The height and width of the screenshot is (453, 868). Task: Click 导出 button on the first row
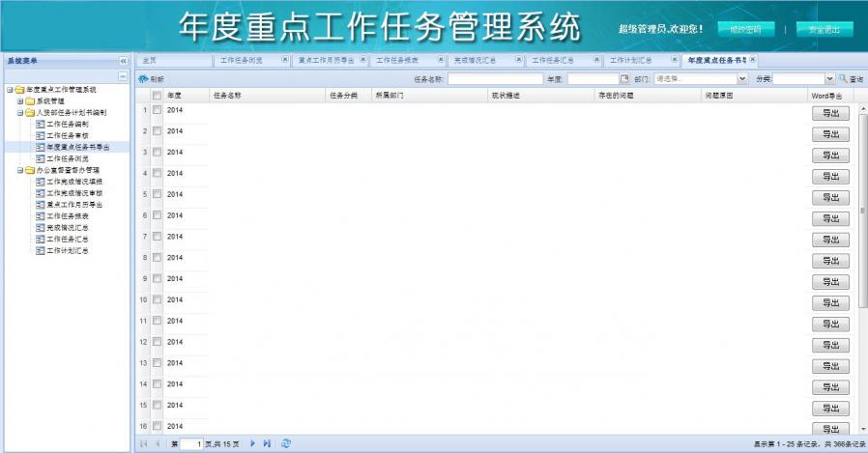(x=830, y=113)
